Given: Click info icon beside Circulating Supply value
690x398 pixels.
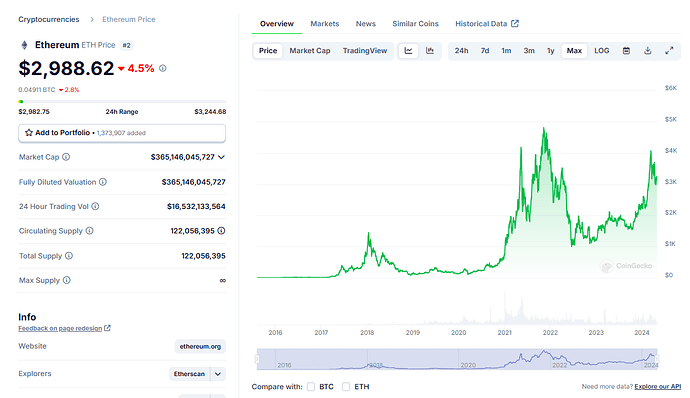Looking at the screenshot, I should 221,231.
